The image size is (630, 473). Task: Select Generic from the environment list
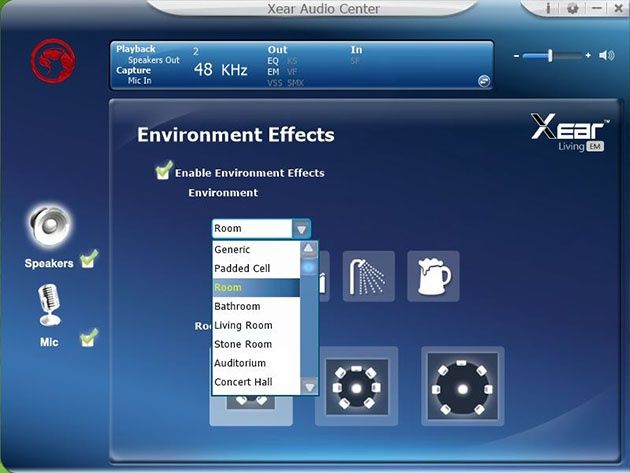(x=256, y=250)
